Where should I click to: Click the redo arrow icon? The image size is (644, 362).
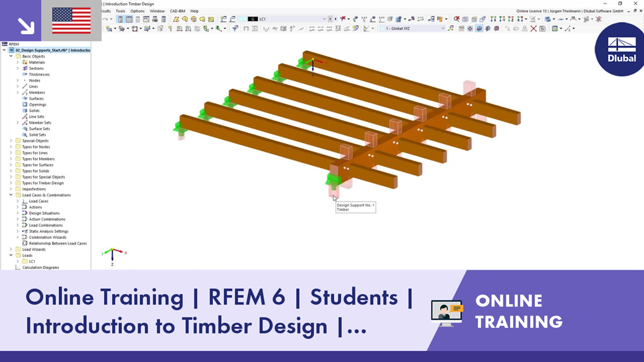click(x=105, y=19)
